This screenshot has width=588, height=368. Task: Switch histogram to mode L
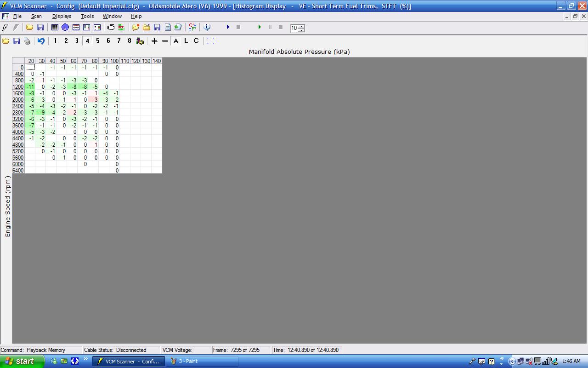tap(186, 41)
